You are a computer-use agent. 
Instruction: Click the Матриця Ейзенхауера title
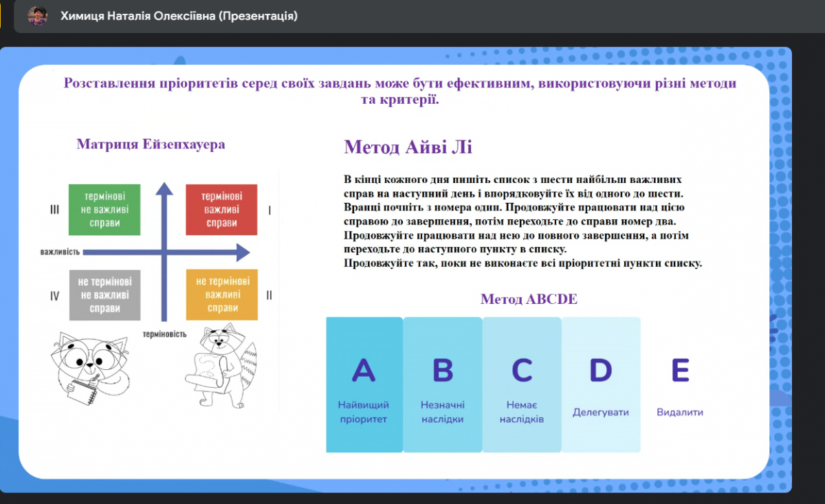click(151, 144)
